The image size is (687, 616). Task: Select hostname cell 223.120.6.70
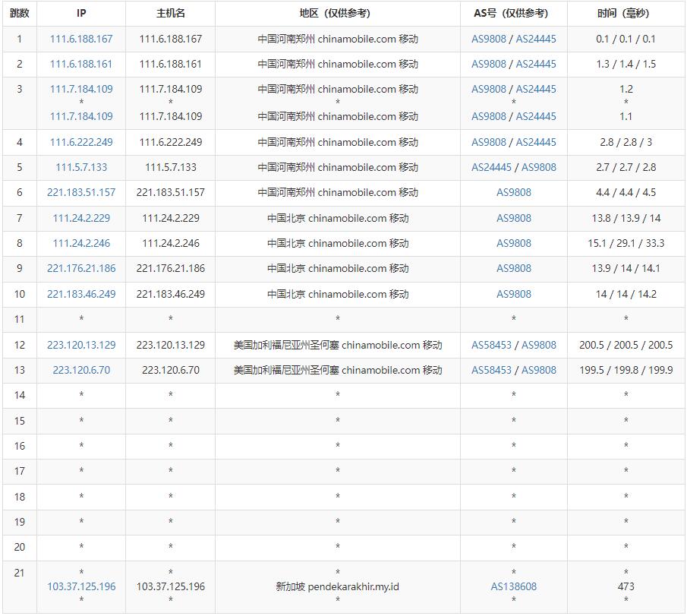tap(171, 370)
